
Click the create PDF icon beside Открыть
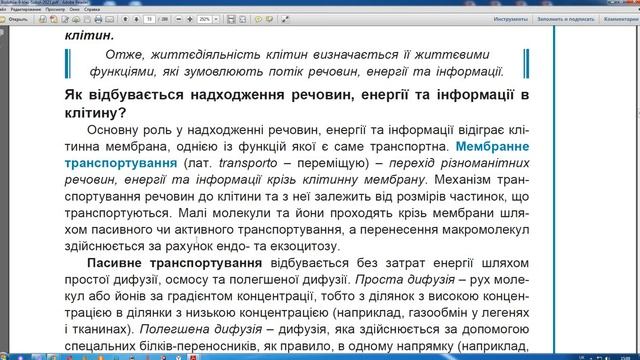tap(42, 19)
